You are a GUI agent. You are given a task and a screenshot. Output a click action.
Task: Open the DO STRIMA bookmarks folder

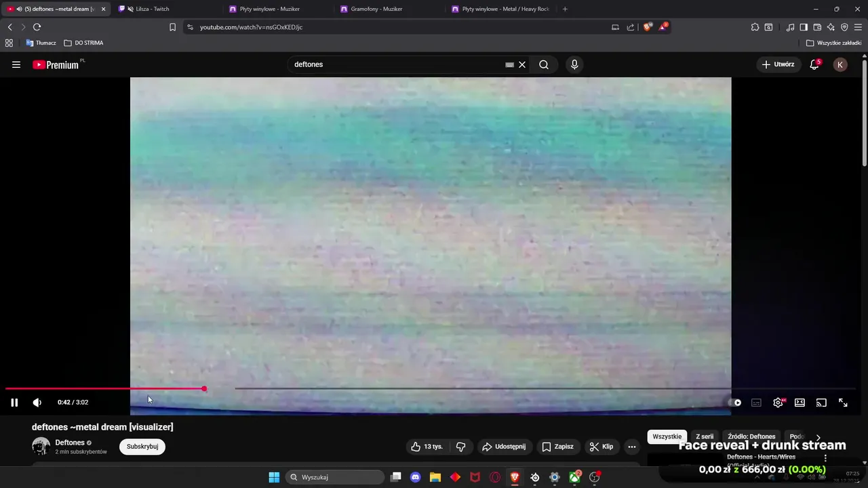click(x=83, y=43)
